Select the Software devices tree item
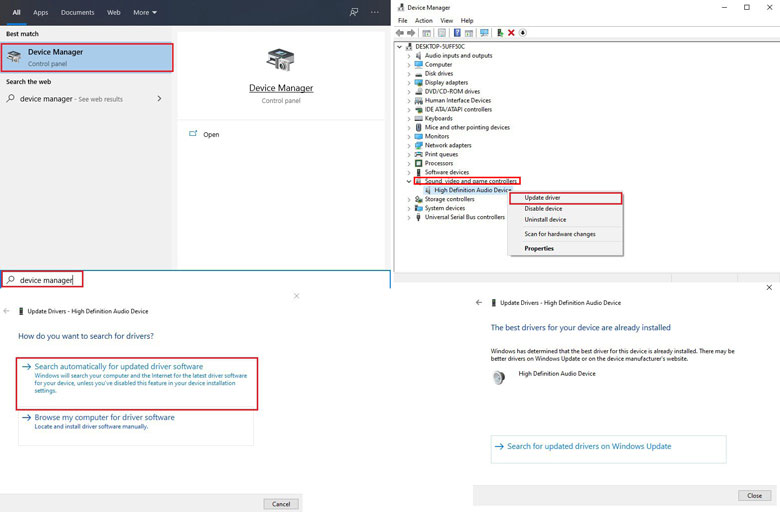 pos(447,172)
